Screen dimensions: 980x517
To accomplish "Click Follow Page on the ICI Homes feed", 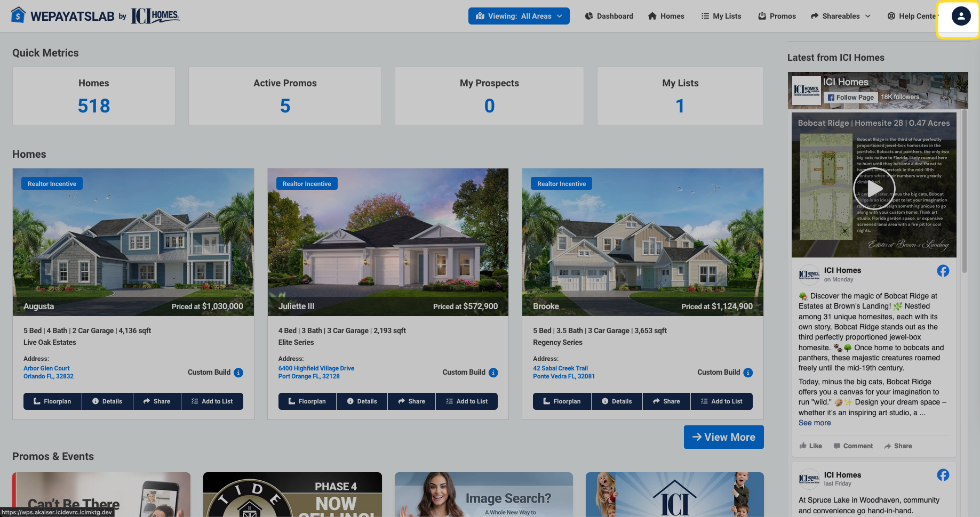I will tap(850, 98).
